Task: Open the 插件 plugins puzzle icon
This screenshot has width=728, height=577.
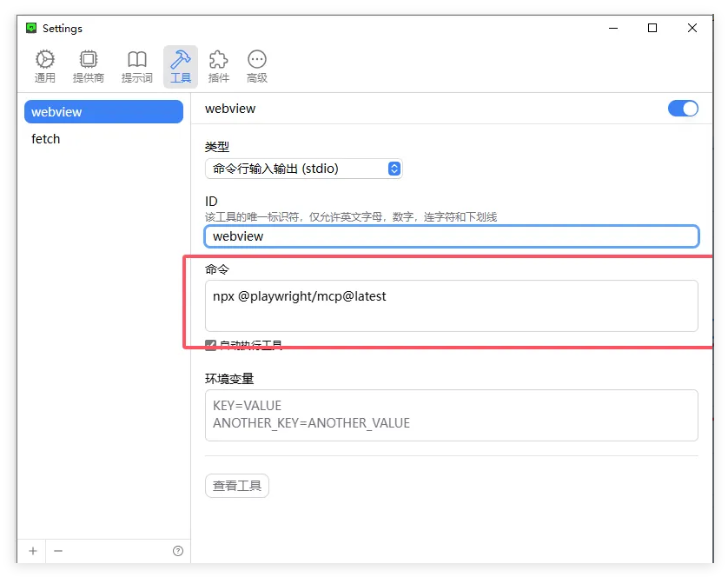Action: pos(219,66)
